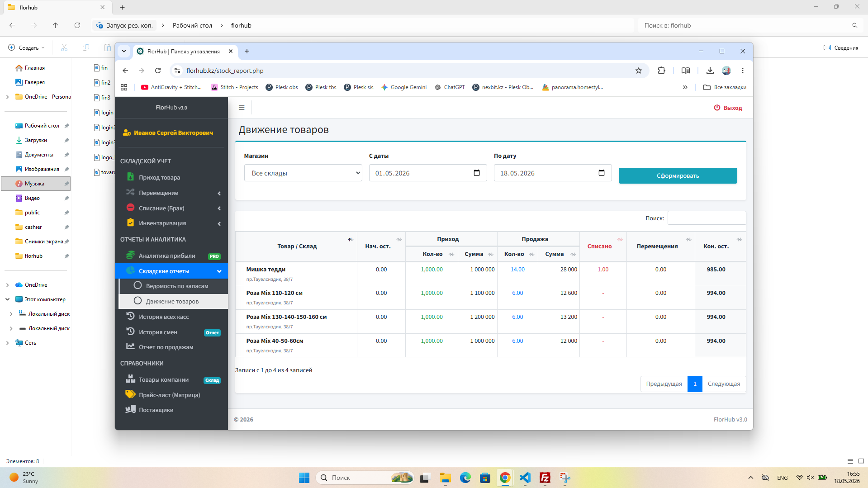
Task: Go back in Chrome browser
Action: click(x=125, y=71)
